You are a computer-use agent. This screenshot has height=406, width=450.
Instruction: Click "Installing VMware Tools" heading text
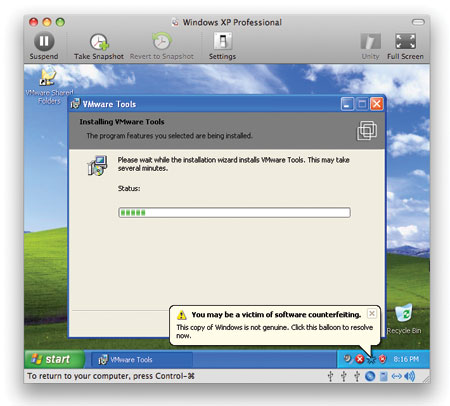click(122, 122)
